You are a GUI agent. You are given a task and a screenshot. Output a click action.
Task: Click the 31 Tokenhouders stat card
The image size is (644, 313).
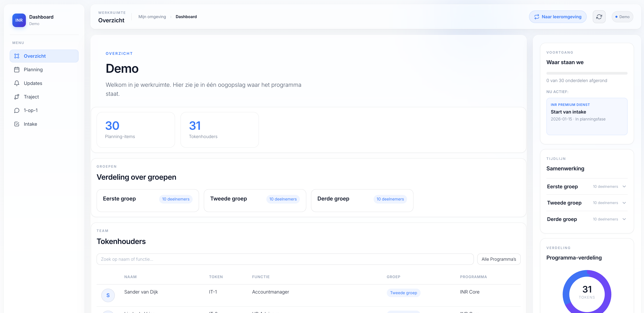coord(220,130)
